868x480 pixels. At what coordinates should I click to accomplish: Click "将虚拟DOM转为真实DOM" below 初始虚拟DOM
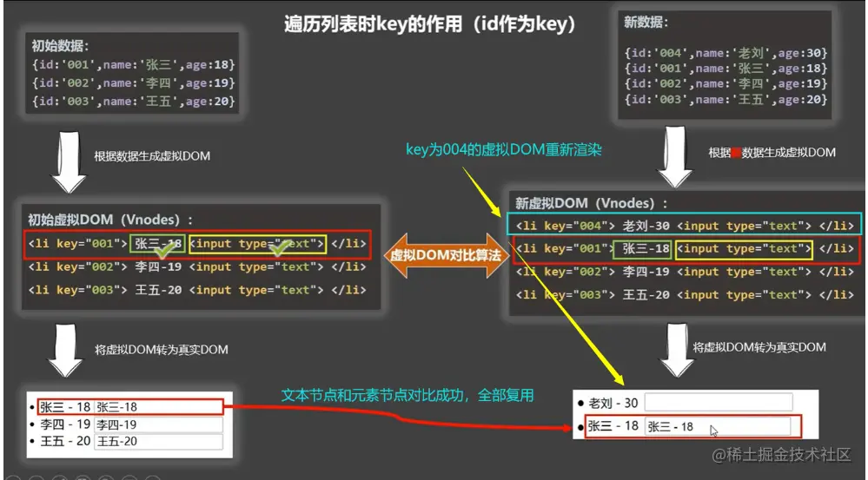click(x=162, y=350)
